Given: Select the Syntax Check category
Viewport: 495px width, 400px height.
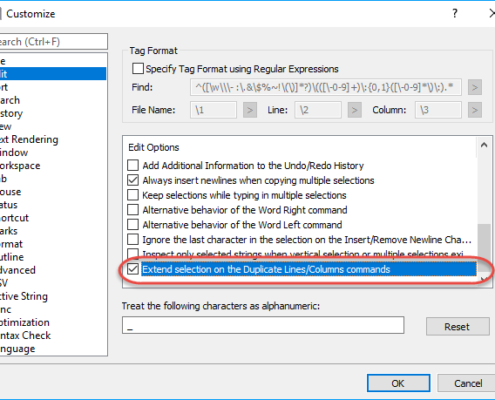Looking at the screenshot, I should 26,335.
